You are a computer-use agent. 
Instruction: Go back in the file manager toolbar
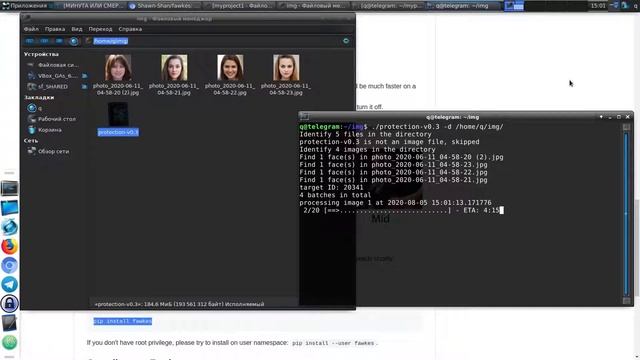(29, 41)
